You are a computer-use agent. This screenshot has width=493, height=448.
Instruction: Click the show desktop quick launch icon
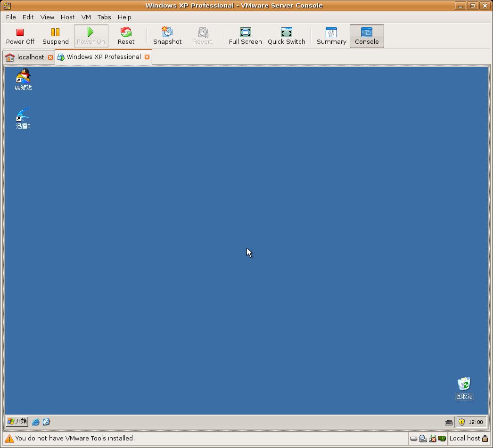click(x=46, y=422)
